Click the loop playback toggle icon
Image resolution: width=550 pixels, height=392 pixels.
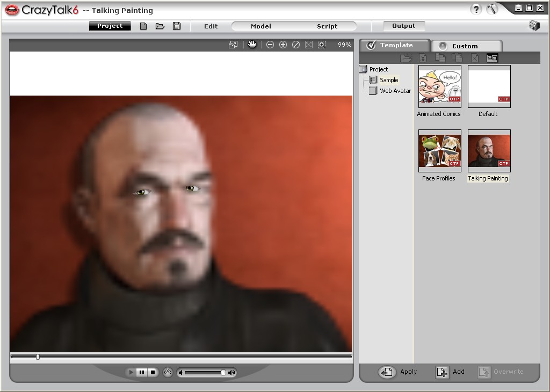coord(168,372)
